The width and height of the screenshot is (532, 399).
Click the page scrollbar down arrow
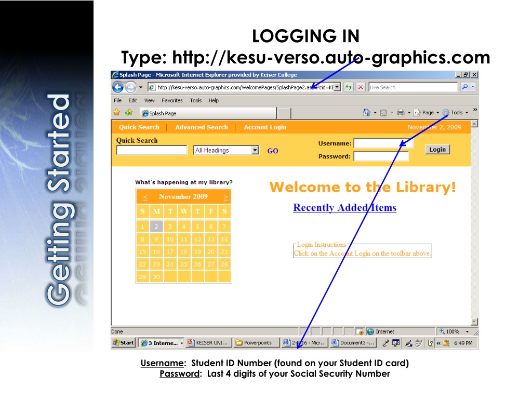tap(474, 321)
